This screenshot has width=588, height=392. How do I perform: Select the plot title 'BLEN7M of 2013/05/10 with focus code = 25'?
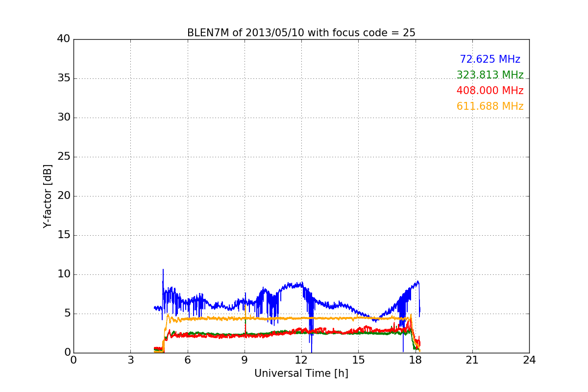301,33
